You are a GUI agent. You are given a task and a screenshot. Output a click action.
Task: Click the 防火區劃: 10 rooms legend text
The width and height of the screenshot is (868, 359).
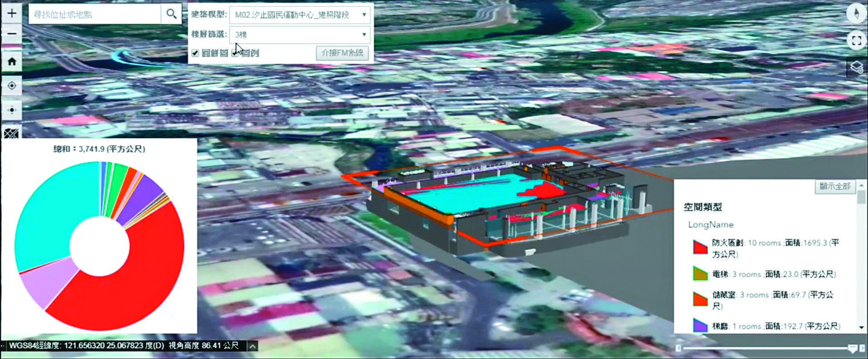point(776,249)
